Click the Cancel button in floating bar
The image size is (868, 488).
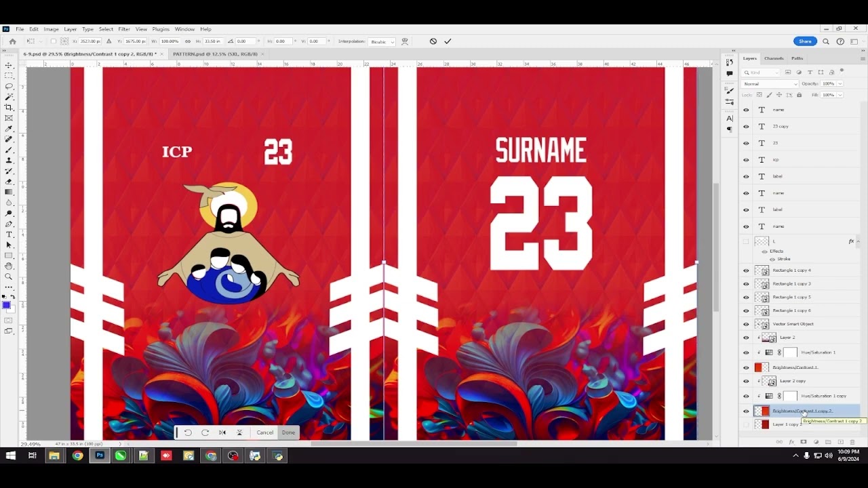264,432
